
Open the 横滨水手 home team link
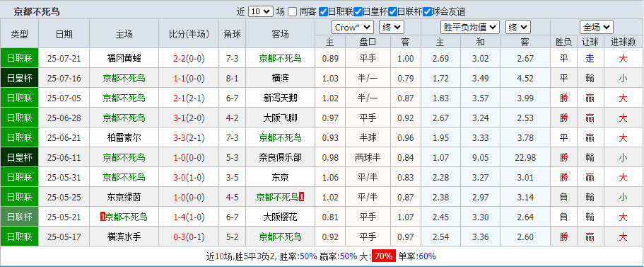(x=124, y=237)
